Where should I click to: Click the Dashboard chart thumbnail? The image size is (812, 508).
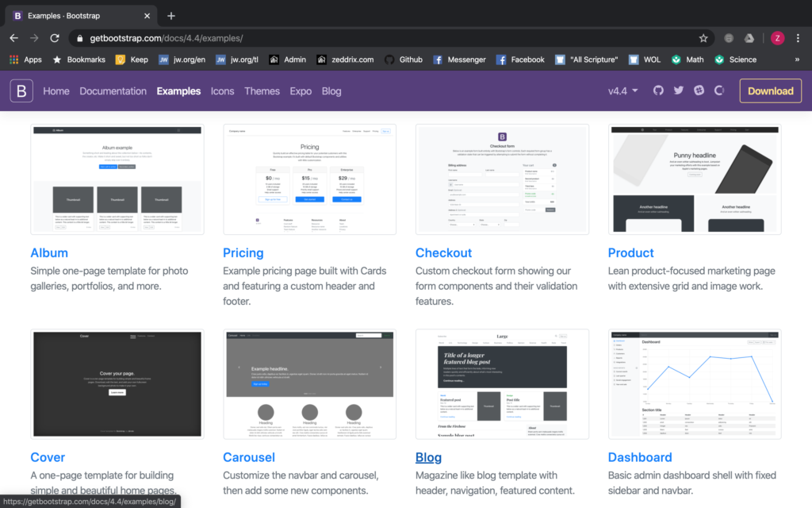(695, 384)
